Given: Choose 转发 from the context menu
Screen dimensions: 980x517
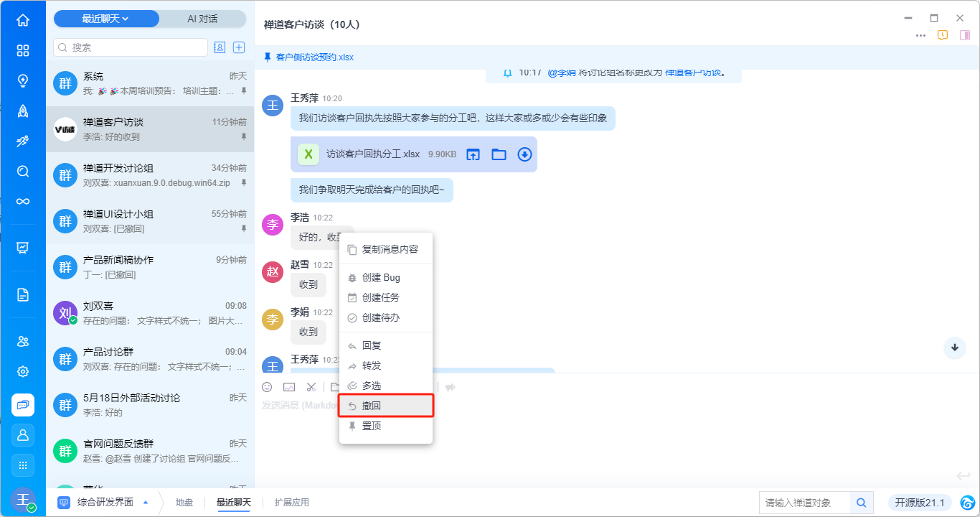Looking at the screenshot, I should point(386,365).
